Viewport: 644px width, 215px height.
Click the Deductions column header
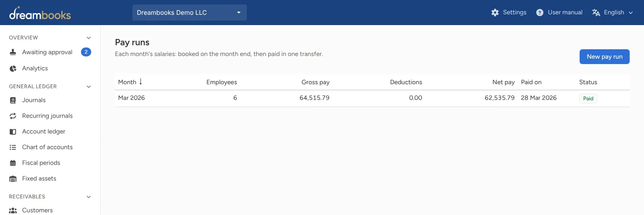tap(406, 82)
